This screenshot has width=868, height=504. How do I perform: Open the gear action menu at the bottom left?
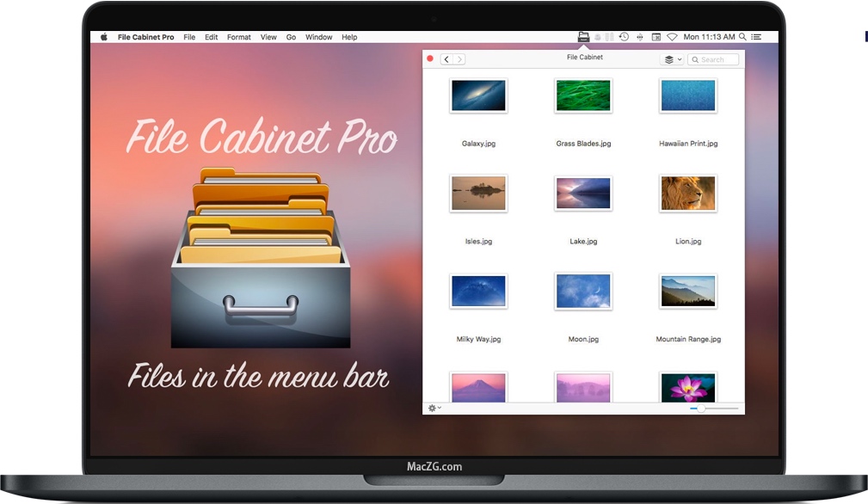(x=430, y=408)
